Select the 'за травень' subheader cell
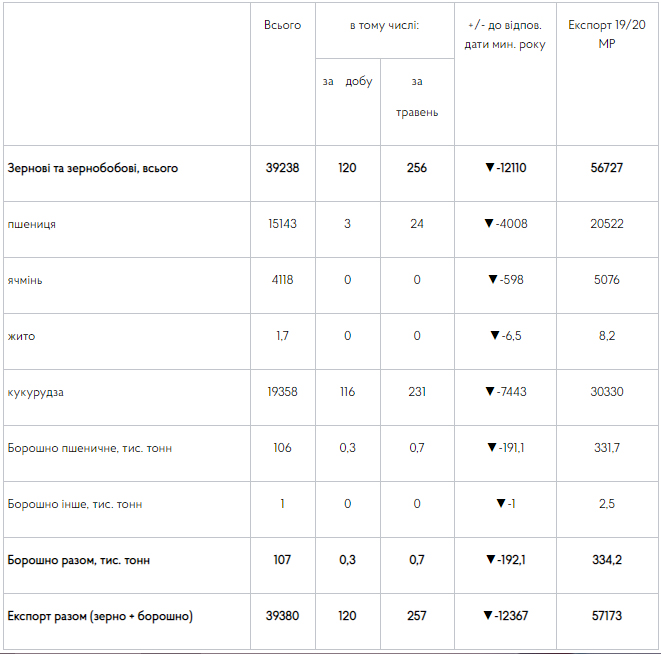This screenshot has width=661, height=654. 417,97
